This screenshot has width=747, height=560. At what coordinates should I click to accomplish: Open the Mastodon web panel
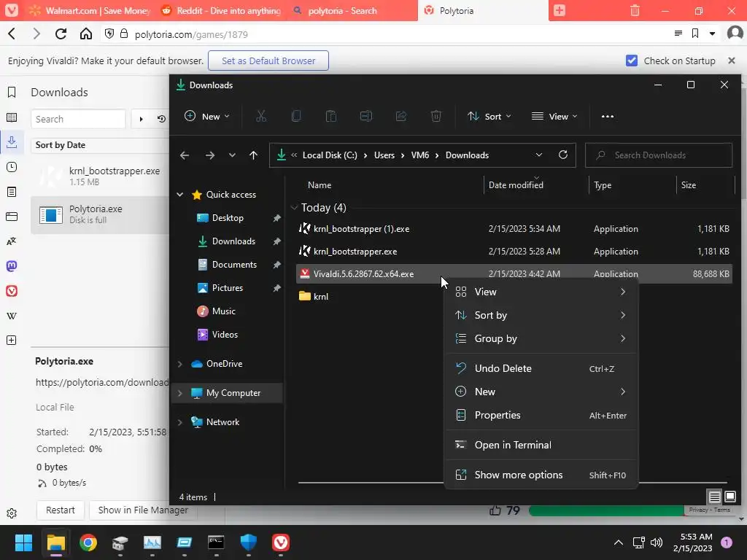tap(12, 266)
